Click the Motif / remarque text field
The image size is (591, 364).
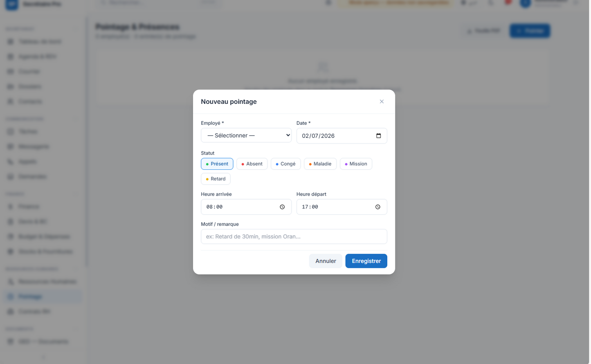[x=294, y=236]
